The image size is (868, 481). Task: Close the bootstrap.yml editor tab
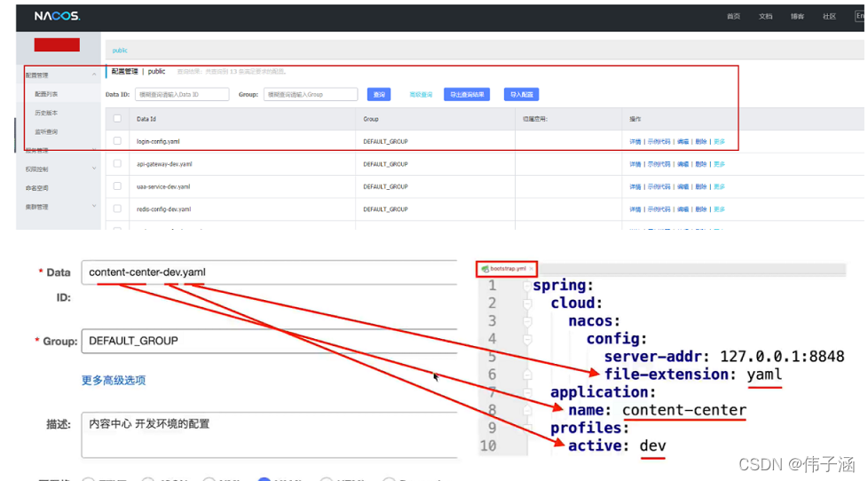pos(531,269)
